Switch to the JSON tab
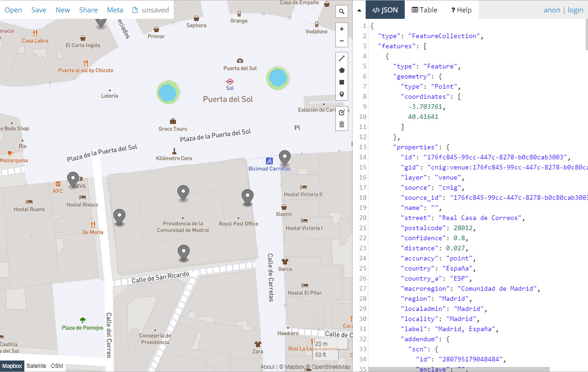Image resolution: width=588 pixels, height=372 pixels. tap(385, 10)
